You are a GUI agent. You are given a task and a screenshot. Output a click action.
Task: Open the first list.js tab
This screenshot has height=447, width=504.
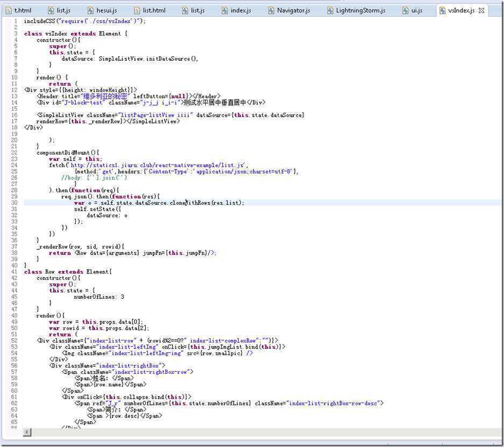click(60, 10)
